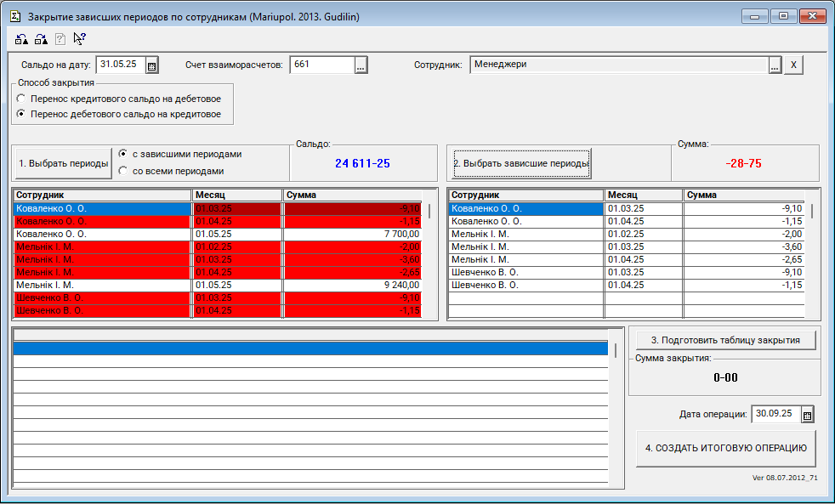This screenshot has height=504, width=835.
Task: Click the window icon in title bar
Action: click(x=14, y=16)
